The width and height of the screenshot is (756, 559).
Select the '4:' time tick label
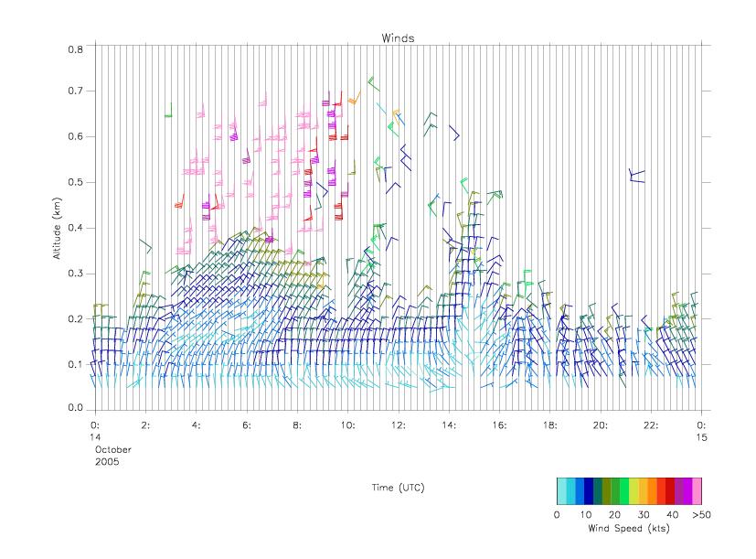tap(197, 425)
